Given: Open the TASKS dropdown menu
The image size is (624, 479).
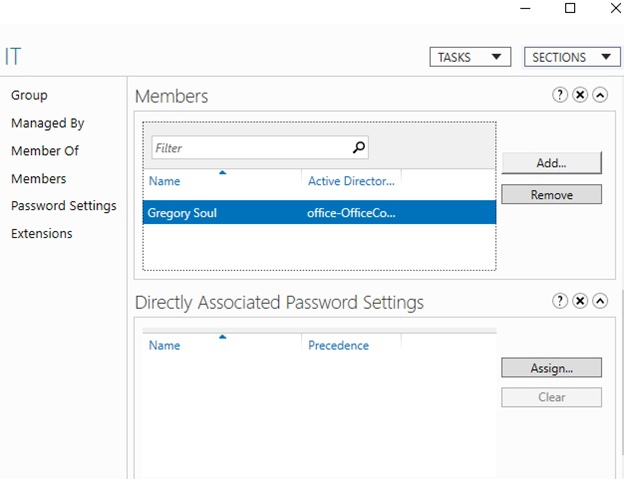Looking at the screenshot, I should pyautogui.click(x=470, y=57).
